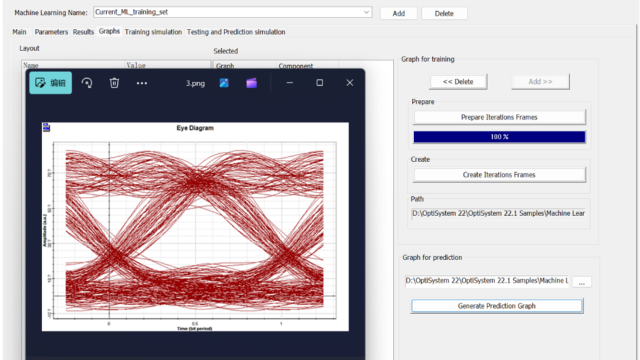
Task: Click the Delete button beside name field
Action: click(x=444, y=13)
